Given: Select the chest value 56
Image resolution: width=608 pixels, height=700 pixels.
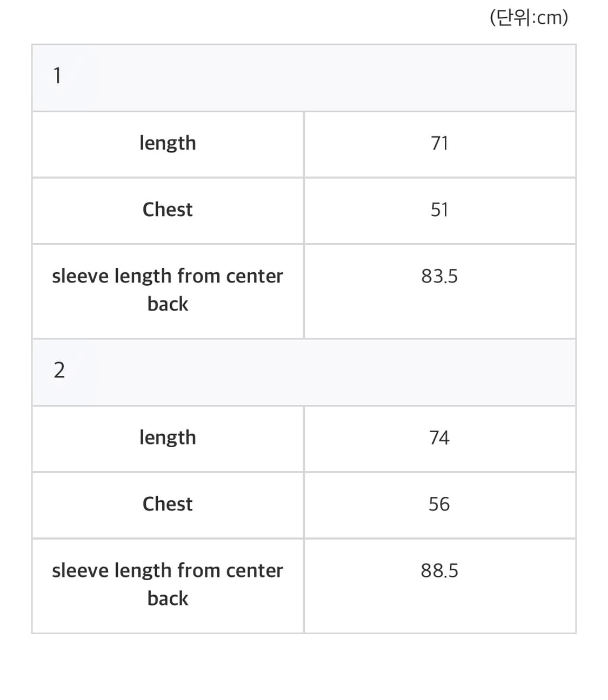Looking at the screenshot, I should [x=439, y=504].
